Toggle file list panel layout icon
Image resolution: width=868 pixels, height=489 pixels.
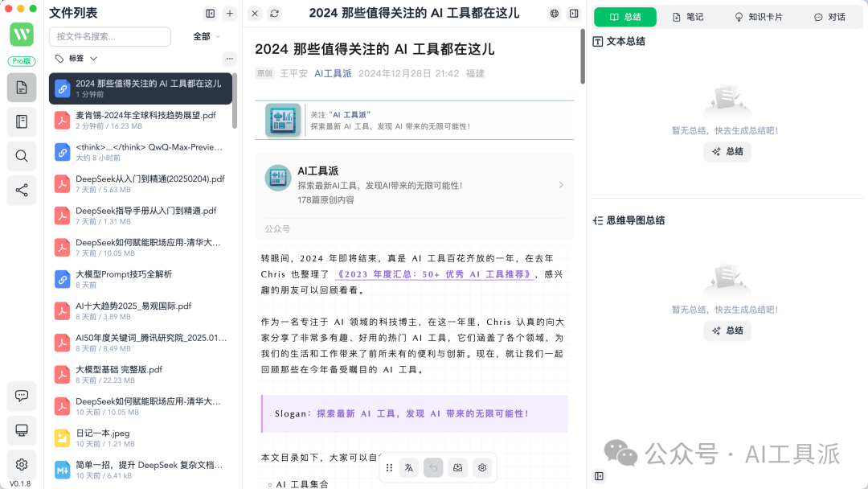click(x=211, y=14)
